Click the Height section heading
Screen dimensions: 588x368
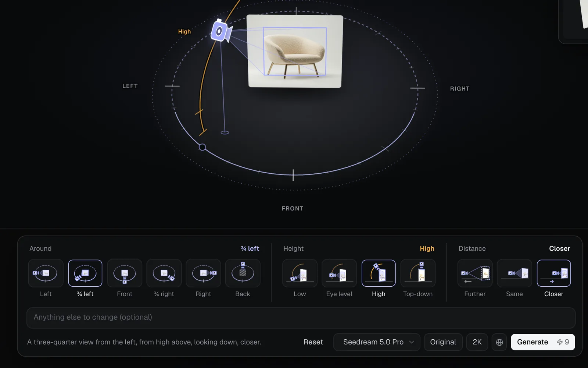[x=293, y=249]
